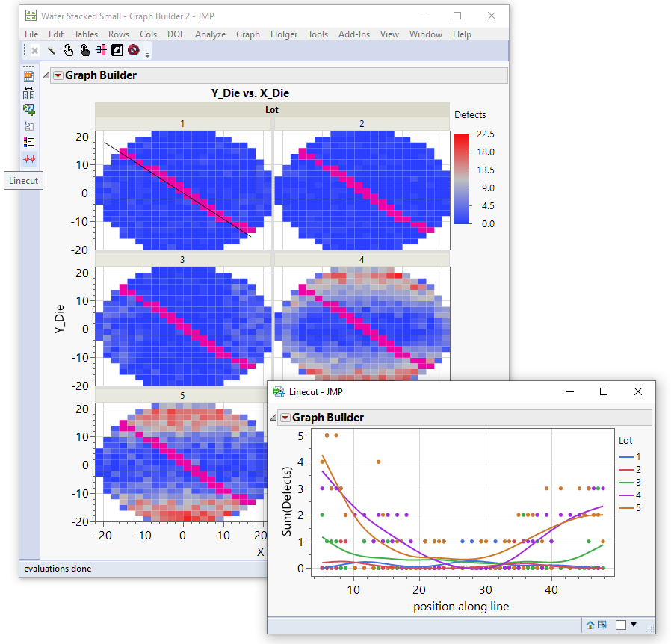Click the Lot 5 wafer panel header
671x644 pixels.
pyautogui.click(x=183, y=396)
